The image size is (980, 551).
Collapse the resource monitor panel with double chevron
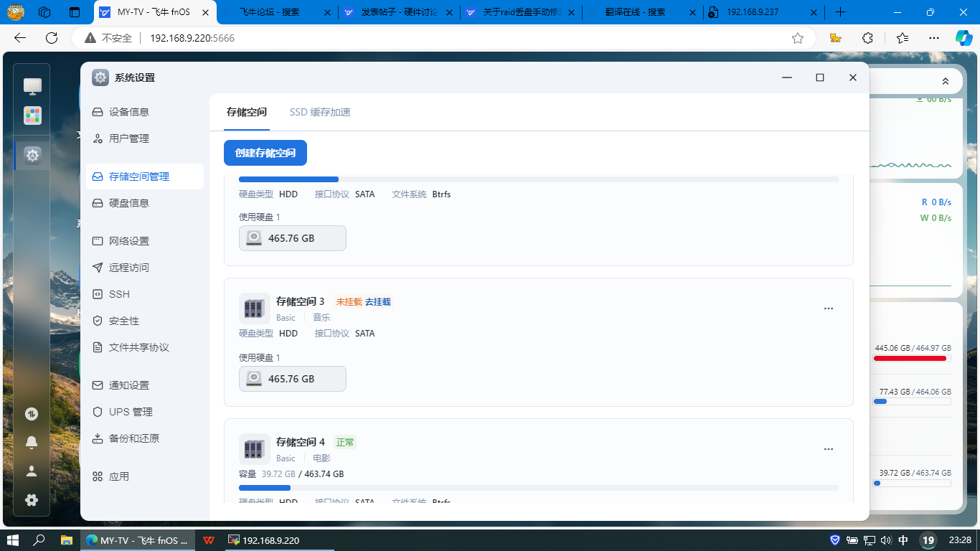point(946,81)
